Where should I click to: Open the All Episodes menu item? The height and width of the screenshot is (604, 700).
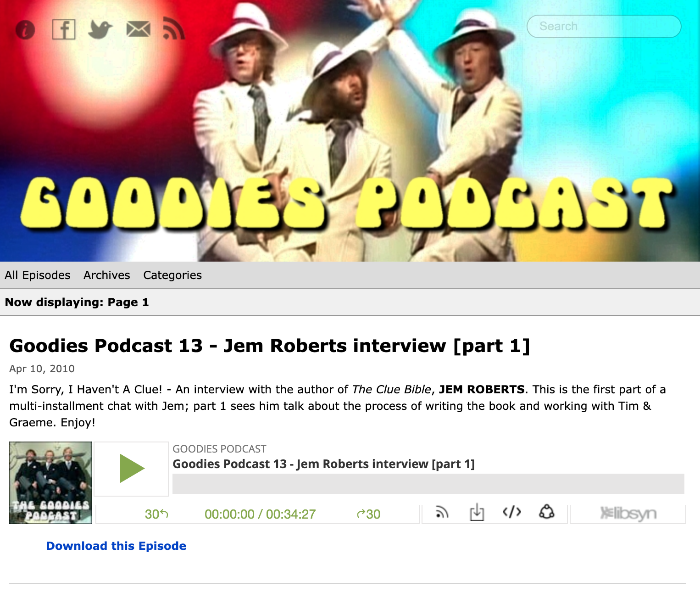pos(38,275)
